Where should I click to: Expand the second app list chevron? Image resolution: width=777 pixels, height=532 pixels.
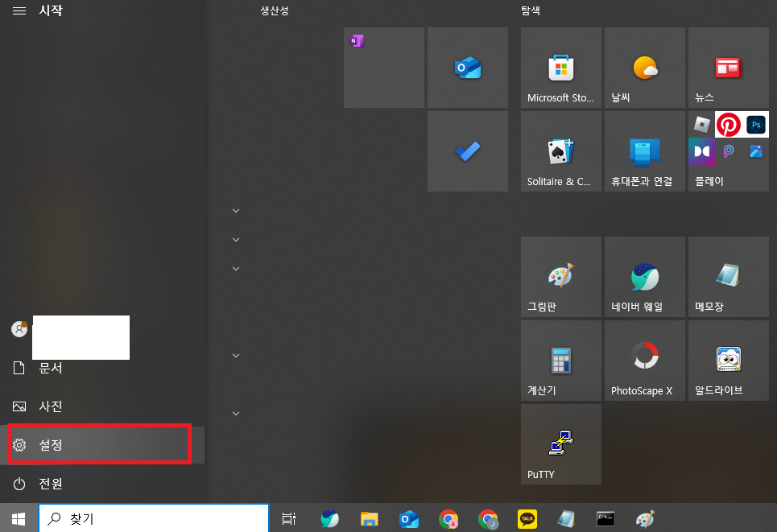click(x=236, y=240)
